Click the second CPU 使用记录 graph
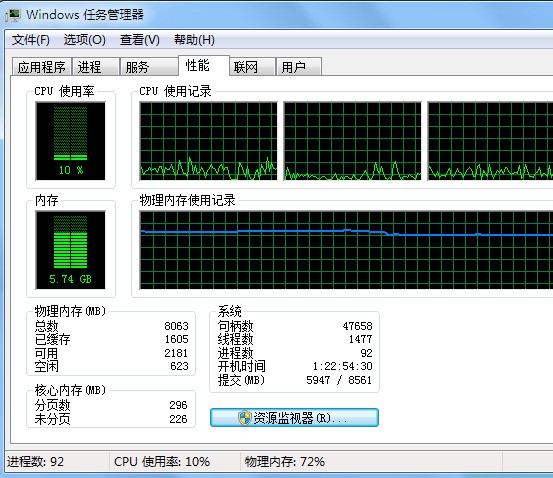The image size is (553, 478). pos(352,141)
